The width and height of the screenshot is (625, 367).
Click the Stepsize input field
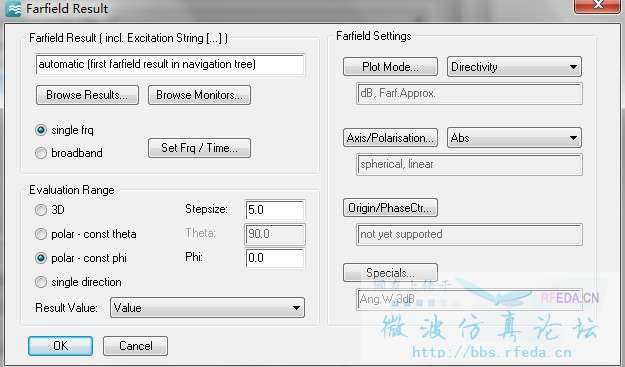[275, 210]
